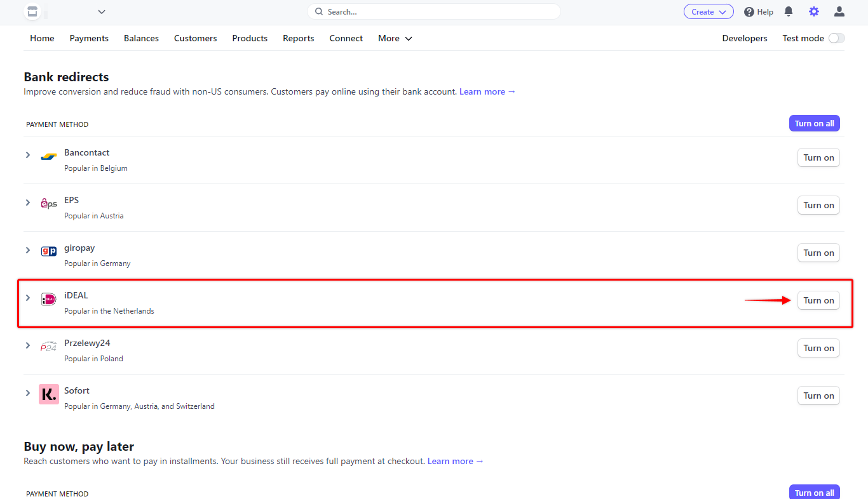Click the iDEAL logo
The image size is (868, 499).
click(49, 299)
